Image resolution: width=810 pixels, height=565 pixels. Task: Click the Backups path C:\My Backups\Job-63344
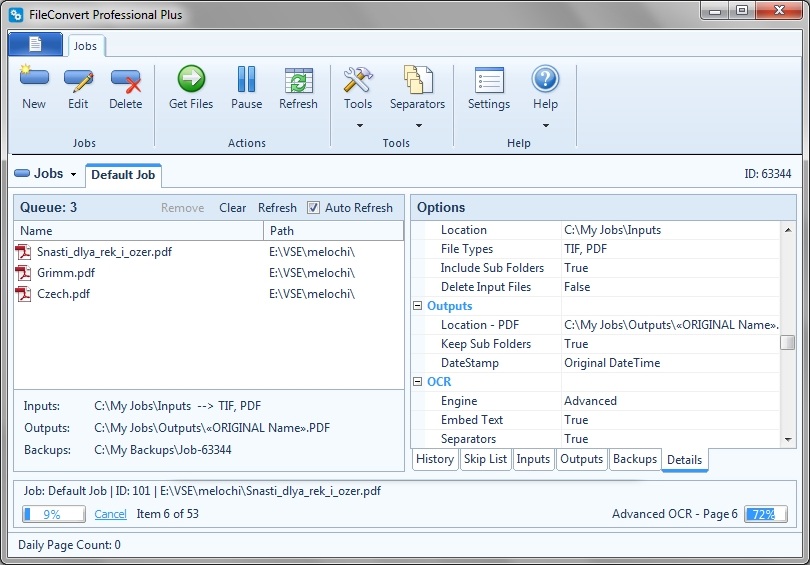coord(163,450)
